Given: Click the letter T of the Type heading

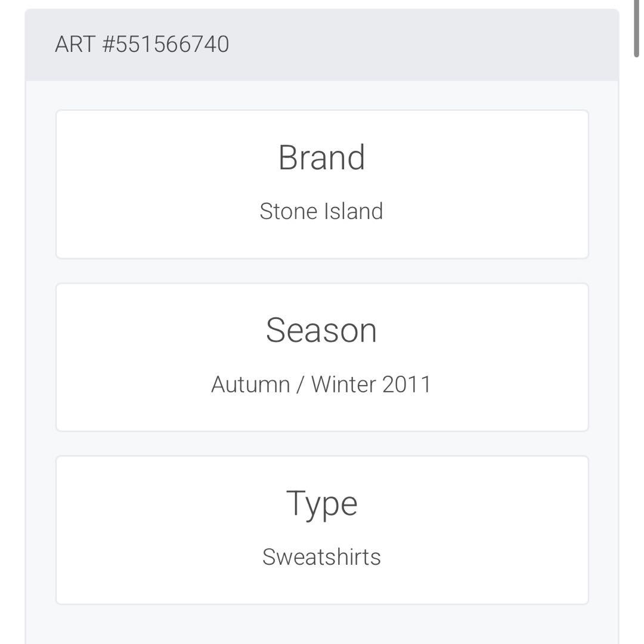Looking at the screenshot, I should [296, 502].
